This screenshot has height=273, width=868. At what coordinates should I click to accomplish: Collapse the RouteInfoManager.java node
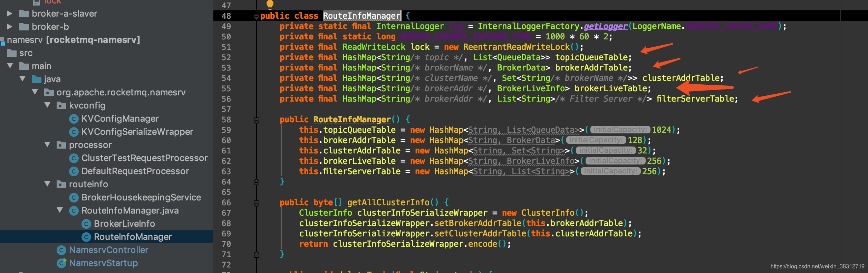(60, 210)
